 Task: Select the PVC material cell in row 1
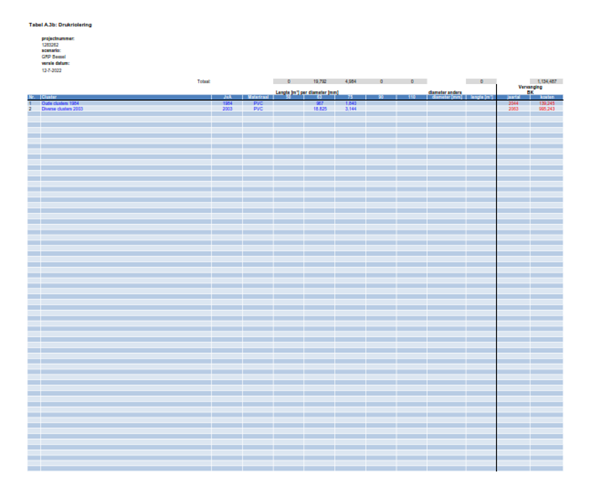(x=257, y=103)
